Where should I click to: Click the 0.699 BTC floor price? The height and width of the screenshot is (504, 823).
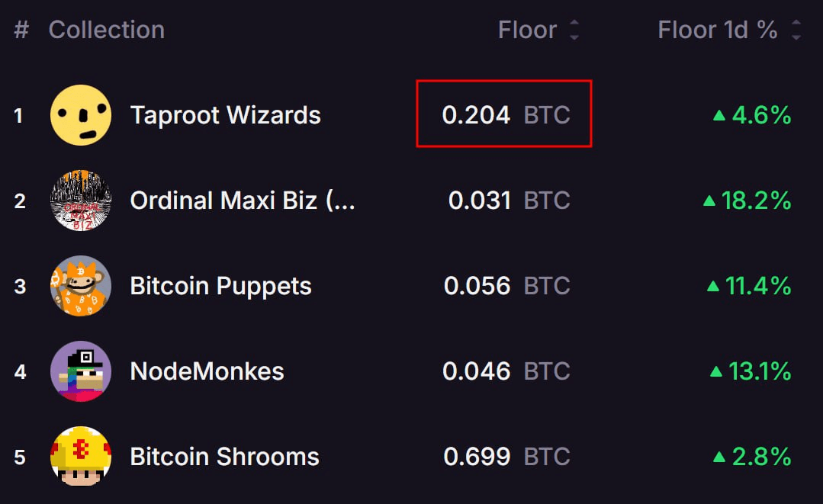[506, 457]
